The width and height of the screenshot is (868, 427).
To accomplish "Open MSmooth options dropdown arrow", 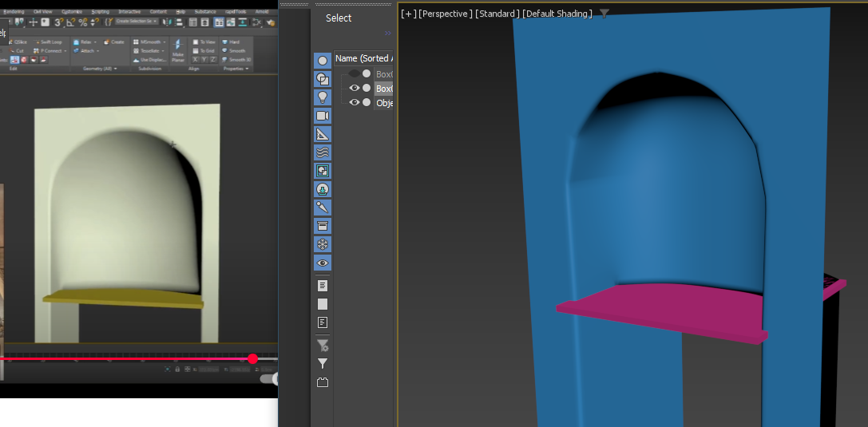I will (x=164, y=42).
